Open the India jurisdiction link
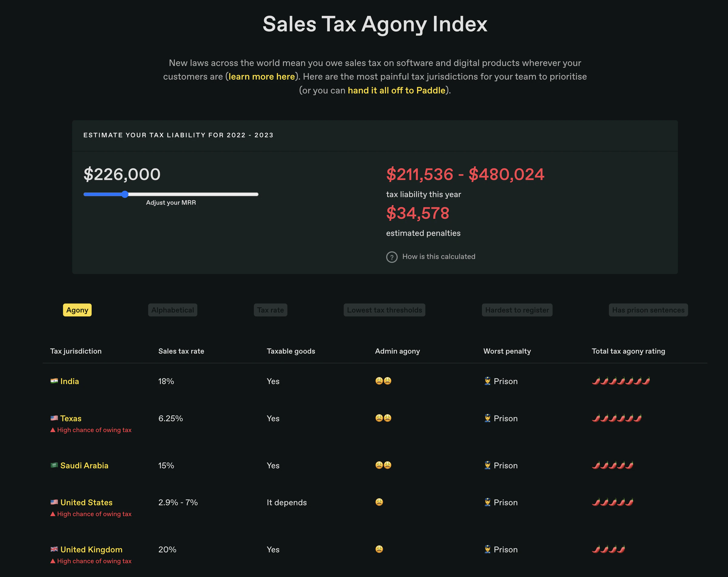Screen dimensions: 728x577 tap(69, 381)
